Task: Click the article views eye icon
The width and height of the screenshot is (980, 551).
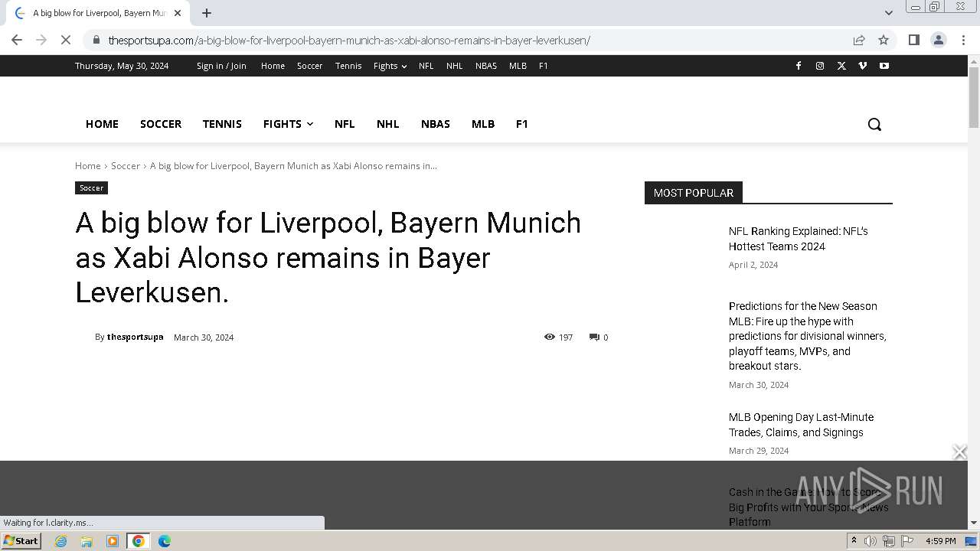Action: [x=549, y=337]
